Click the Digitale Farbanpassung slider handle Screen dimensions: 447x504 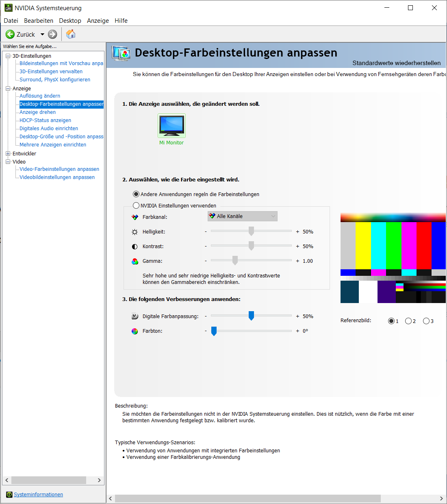[251, 316]
